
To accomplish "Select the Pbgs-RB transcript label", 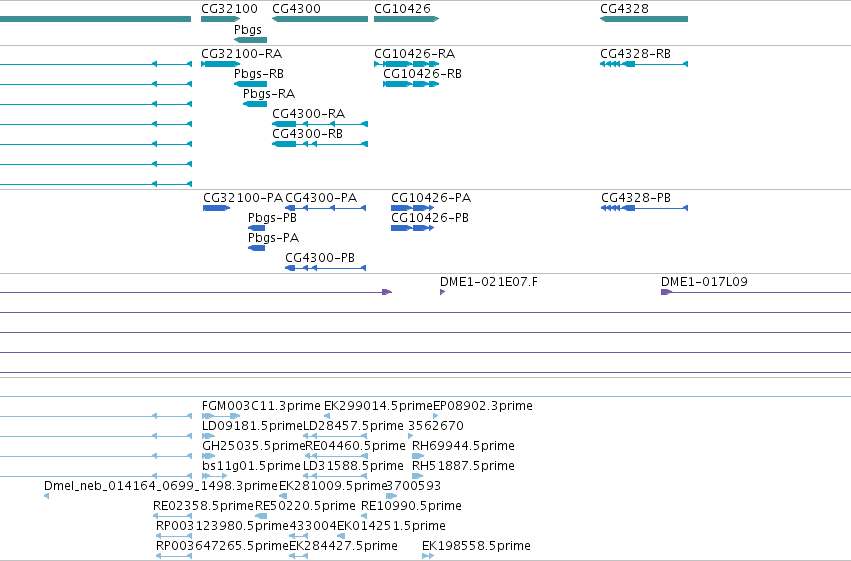I will point(259,74).
